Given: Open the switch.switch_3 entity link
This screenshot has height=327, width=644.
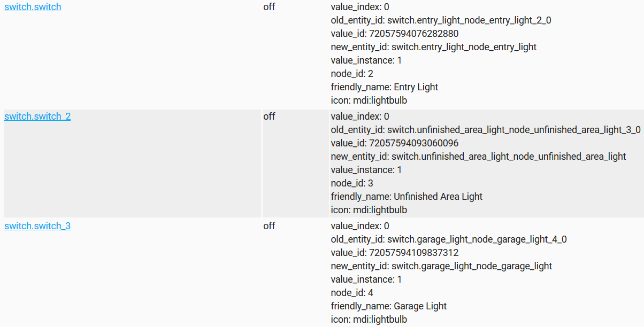Looking at the screenshot, I should [37, 225].
